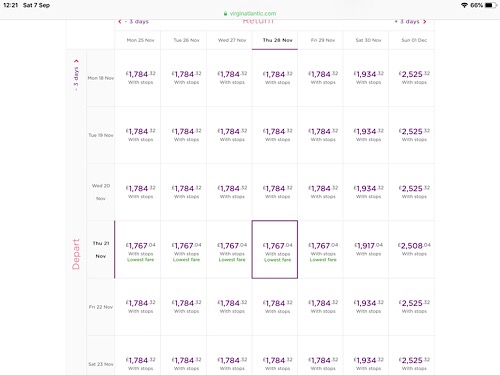Choose €2,508.04 fare for Thu 21 / Sun 01 Dec
Image resolution: width=500 pixels, height=375 pixels.
412,249
